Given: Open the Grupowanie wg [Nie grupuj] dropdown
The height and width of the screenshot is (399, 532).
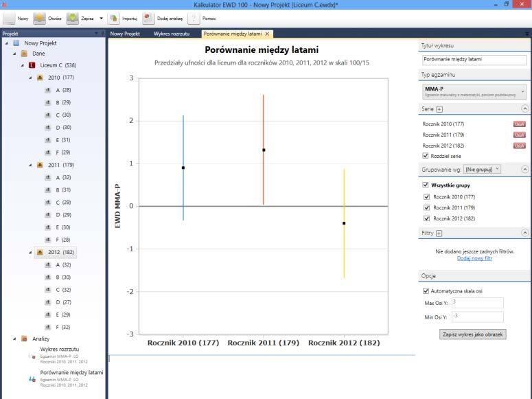Looking at the screenshot, I should 482,169.
